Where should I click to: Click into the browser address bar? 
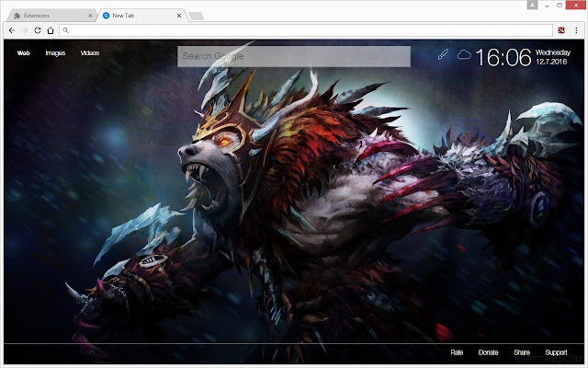point(306,30)
